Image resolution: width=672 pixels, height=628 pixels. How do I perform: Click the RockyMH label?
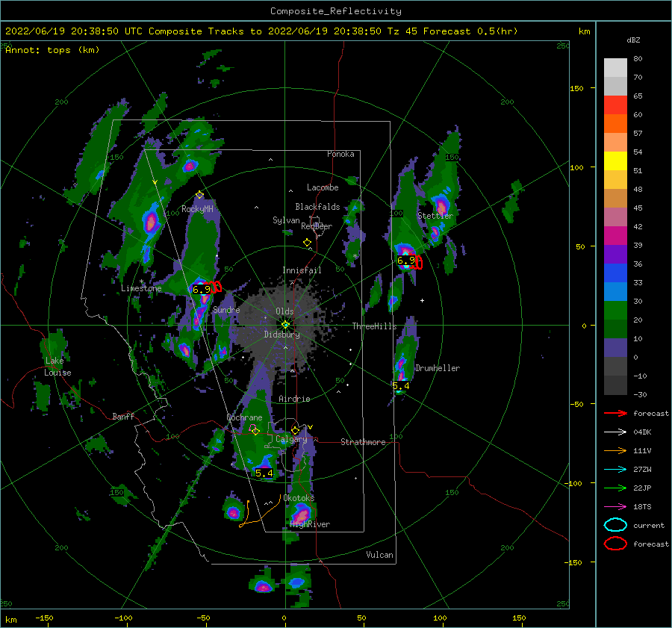pyautogui.click(x=197, y=209)
